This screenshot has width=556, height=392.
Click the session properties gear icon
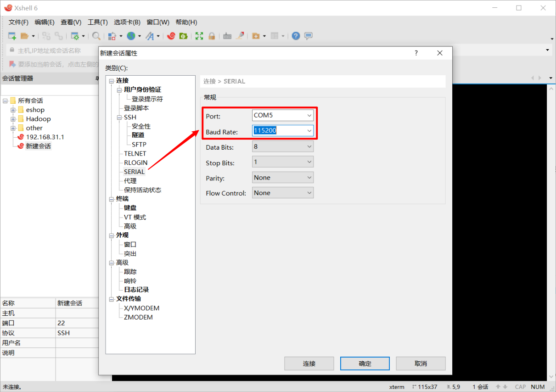tap(75, 36)
